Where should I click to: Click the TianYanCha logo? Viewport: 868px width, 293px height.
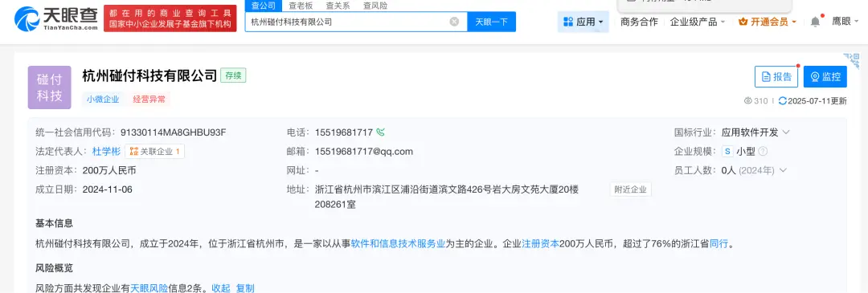click(56, 18)
